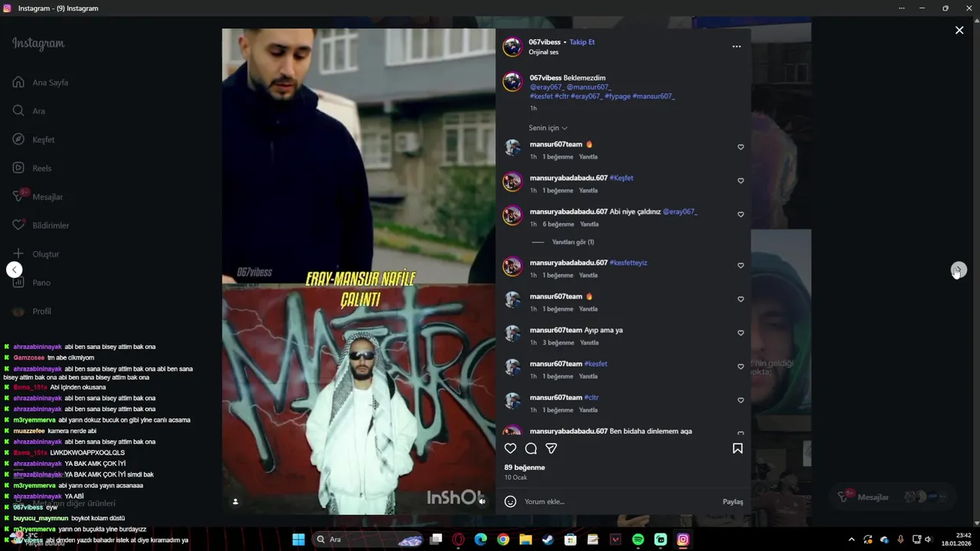Like the #cltr comment by mansur607team
This screenshot has height=551, width=980.
[740, 400]
